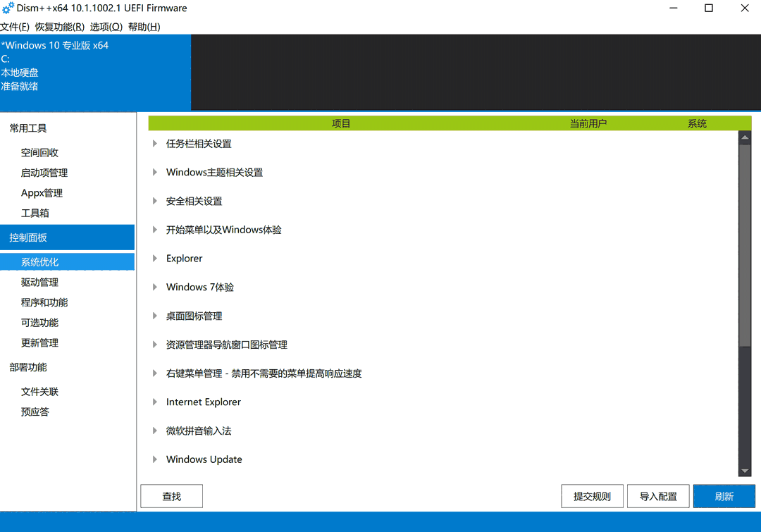This screenshot has height=532, width=761.
Task: Maximize the Dism++ window
Action: 709,8
